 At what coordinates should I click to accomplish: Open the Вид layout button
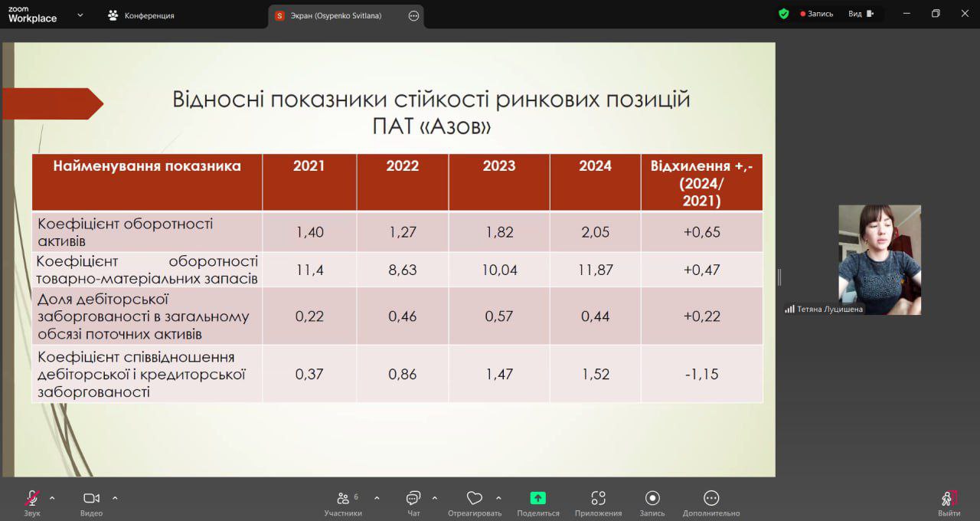[x=861, y=14]
